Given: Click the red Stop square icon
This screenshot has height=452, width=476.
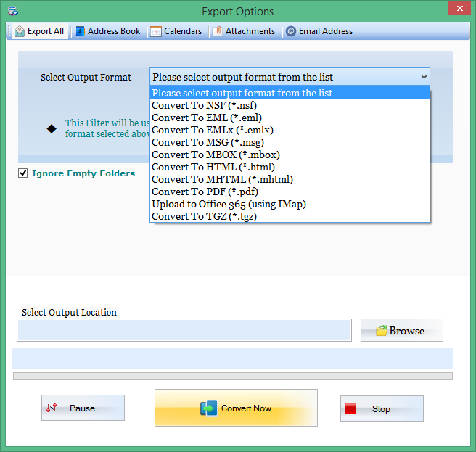Looking at the screenshot, I should 350,408.
